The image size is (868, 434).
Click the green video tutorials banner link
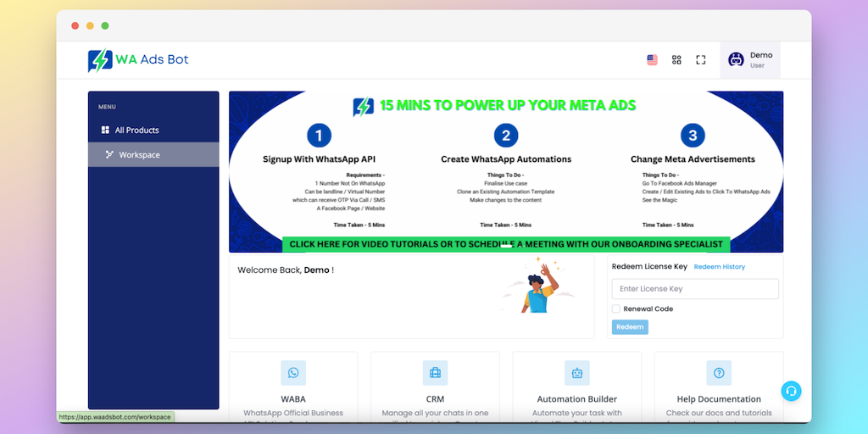coord(506,244)
